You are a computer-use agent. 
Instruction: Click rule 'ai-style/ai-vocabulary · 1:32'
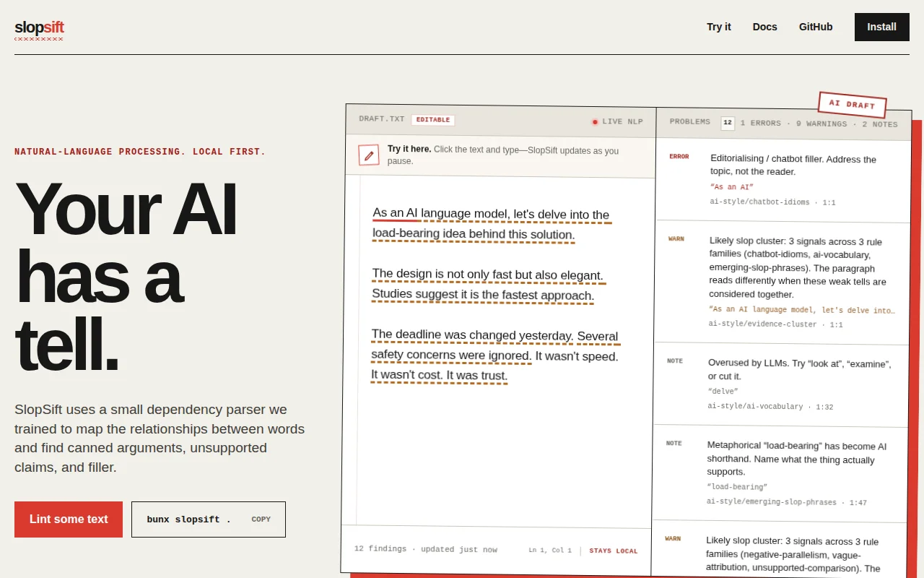click(770, 407)
